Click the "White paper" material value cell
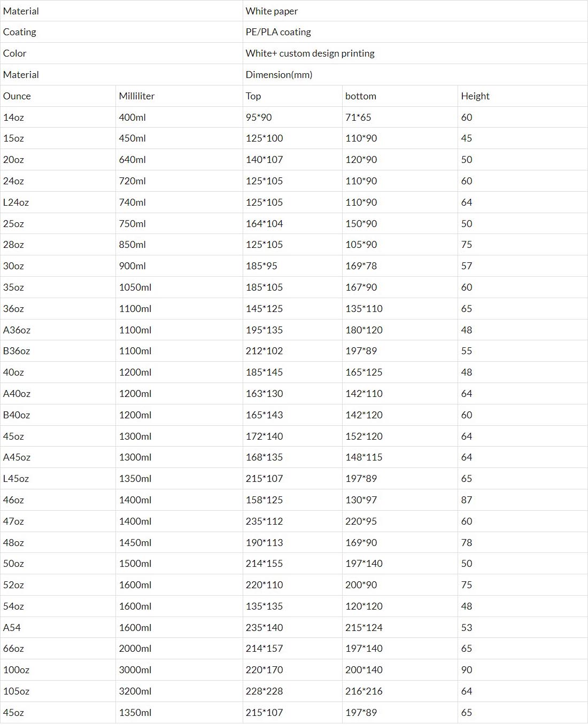The width and height of the screenshot is (588, 725). click(272, 11)
